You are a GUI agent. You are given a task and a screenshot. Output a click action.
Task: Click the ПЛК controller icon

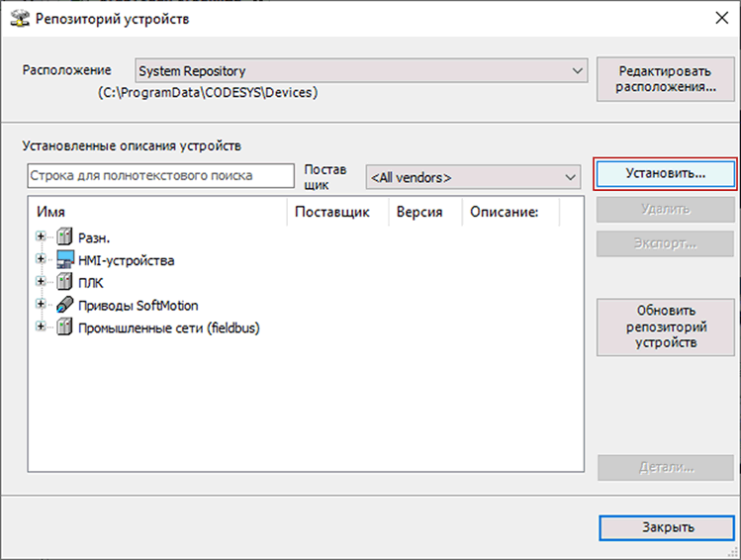[x=64, y=281]
